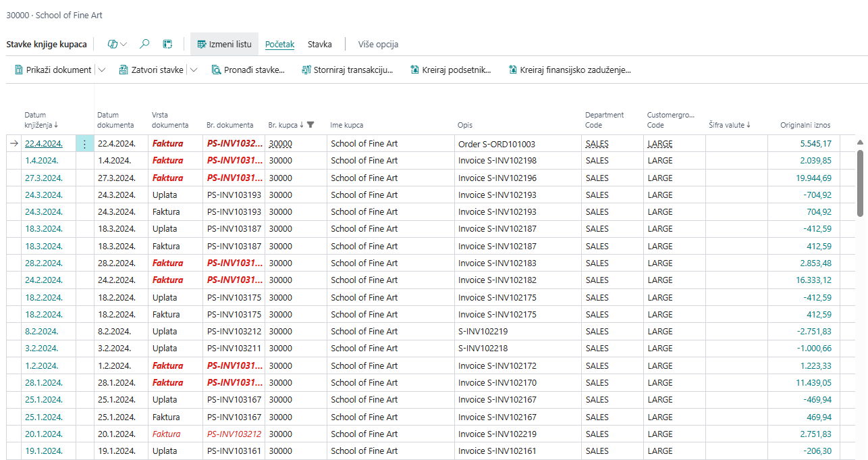Switch to the Početak tab
The height and width of the screenshot is (460, 868).
[279, 44]
